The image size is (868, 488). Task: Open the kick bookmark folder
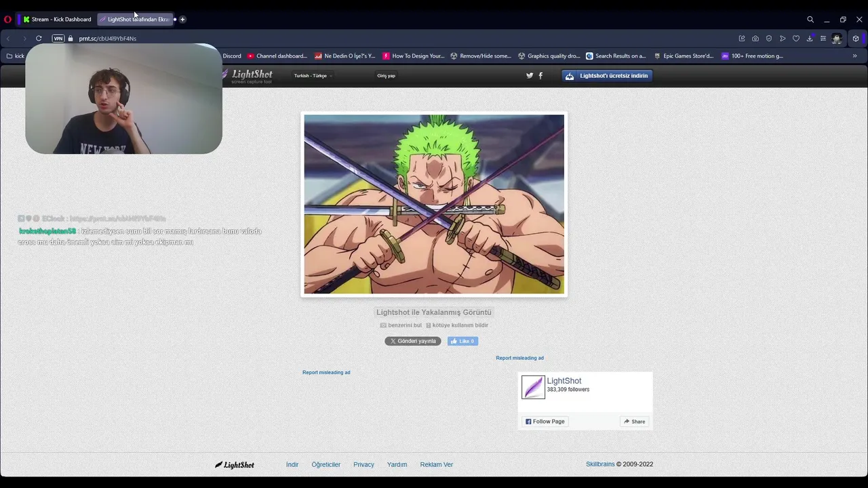(15, 56)
